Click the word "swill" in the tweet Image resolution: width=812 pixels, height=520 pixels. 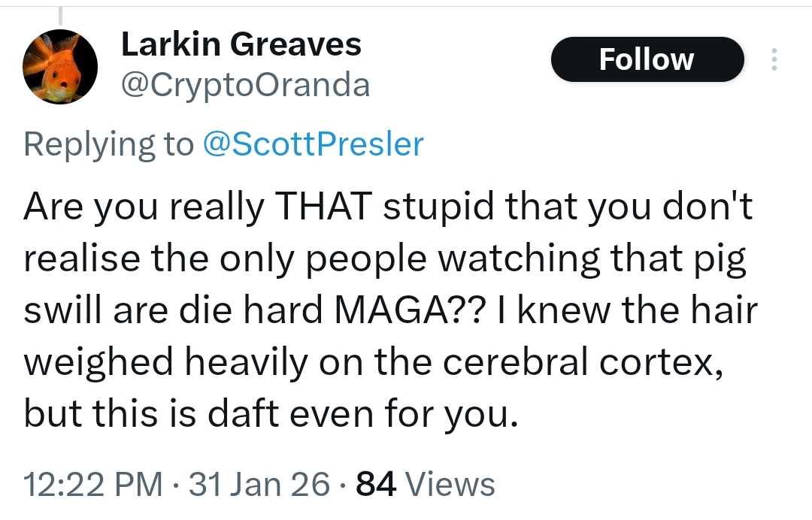(63, 311)
